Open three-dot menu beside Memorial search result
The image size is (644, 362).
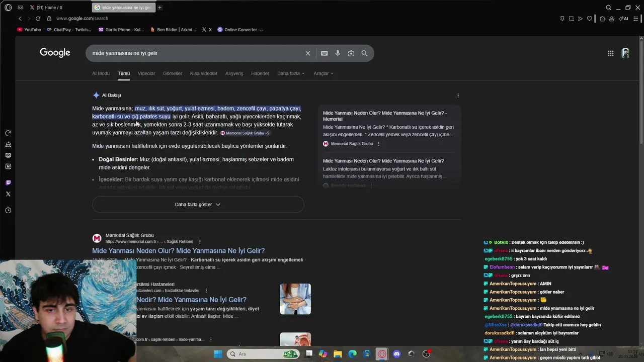click(200, 241)
